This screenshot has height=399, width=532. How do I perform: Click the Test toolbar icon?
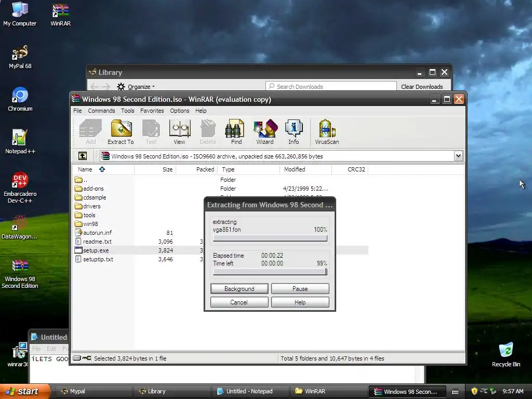click(151, 132)
